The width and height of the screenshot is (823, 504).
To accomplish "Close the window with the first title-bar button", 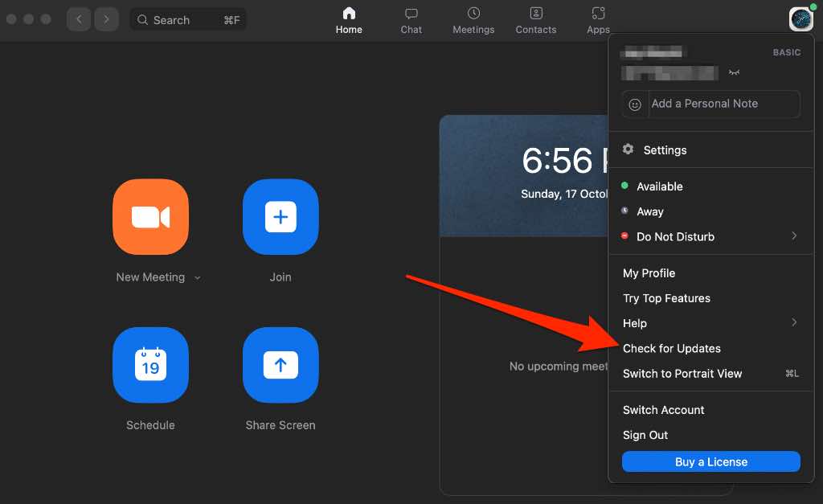I will pyautogui.click(x=11, y=19).
